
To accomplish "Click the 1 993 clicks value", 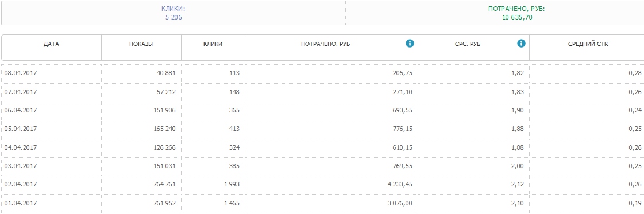I will (232, 185).
